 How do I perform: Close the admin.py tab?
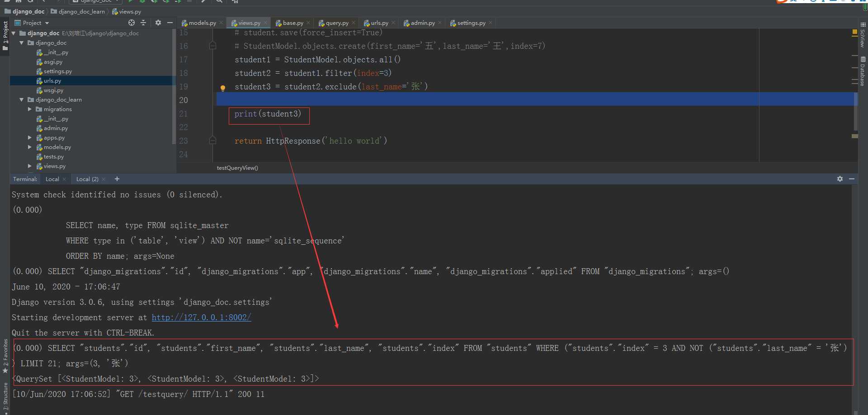click(440, 23)
